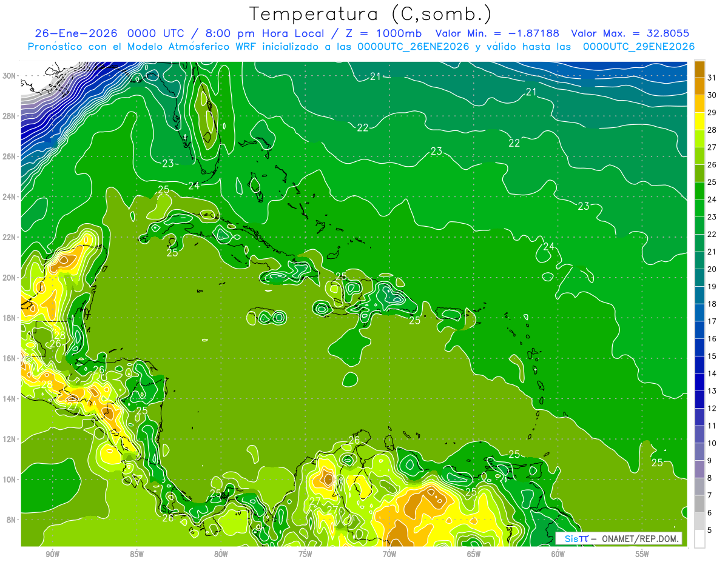728x562 pixels.
Task: Click the 28N latitude axis label
Action: tap(9, 116)
